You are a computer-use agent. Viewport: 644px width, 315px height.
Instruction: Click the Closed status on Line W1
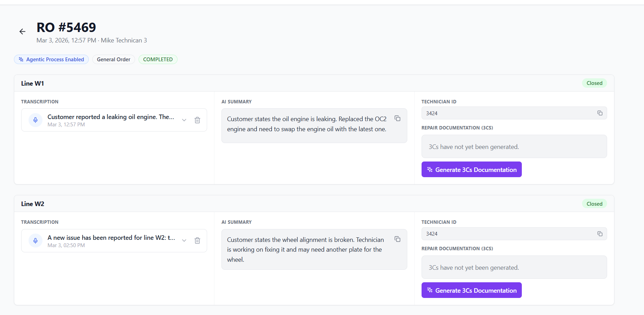pos(594,83)
